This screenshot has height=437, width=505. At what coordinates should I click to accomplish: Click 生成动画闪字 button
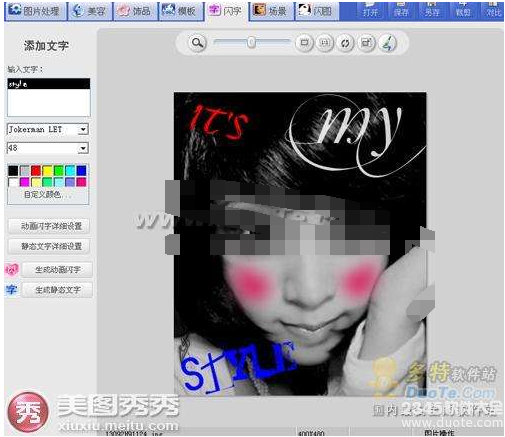coord(57,270)
